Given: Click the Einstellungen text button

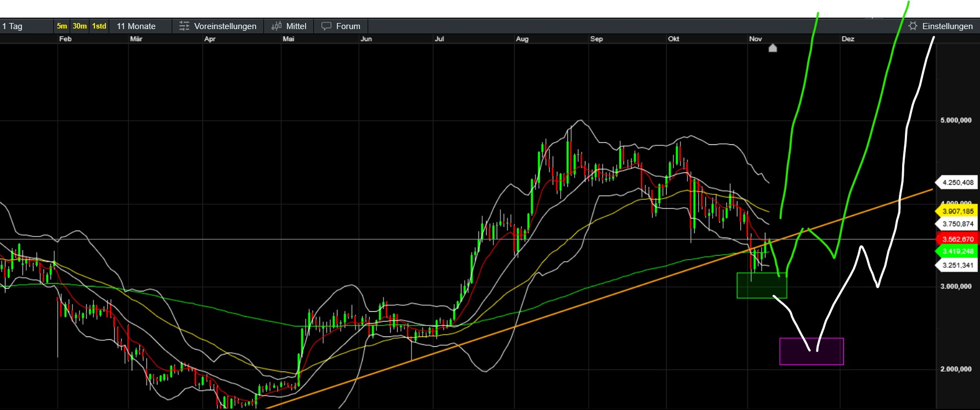Looking at the screenshot, I should click(947, 26).
